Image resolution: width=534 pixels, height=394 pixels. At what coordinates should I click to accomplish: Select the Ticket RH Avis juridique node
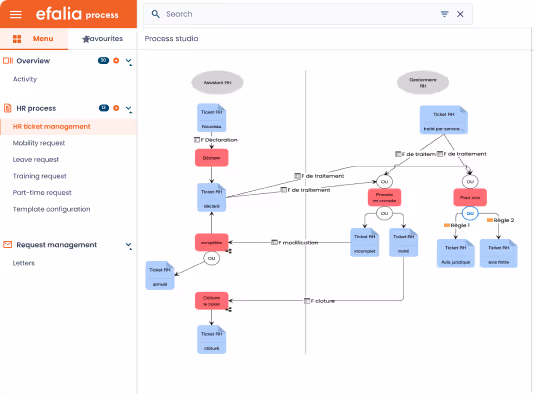[456, 253]
